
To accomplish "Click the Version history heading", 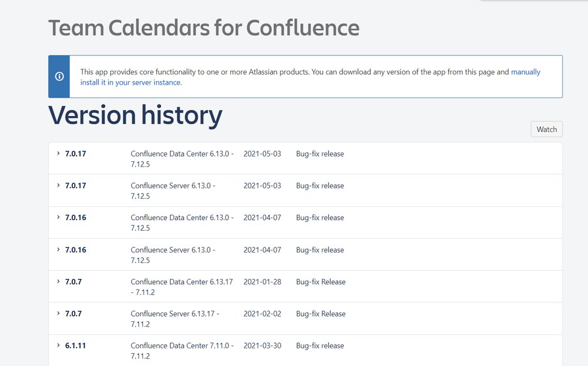I will 135,115.
